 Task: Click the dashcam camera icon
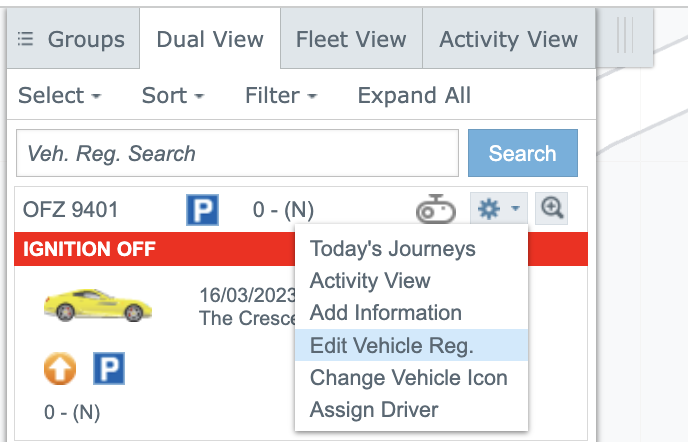[436, 209]
